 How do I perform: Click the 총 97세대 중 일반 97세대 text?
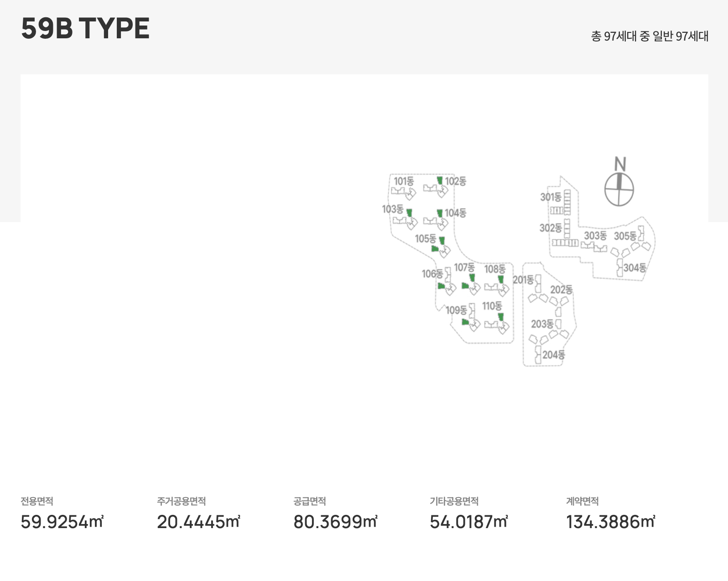point(650,36)
